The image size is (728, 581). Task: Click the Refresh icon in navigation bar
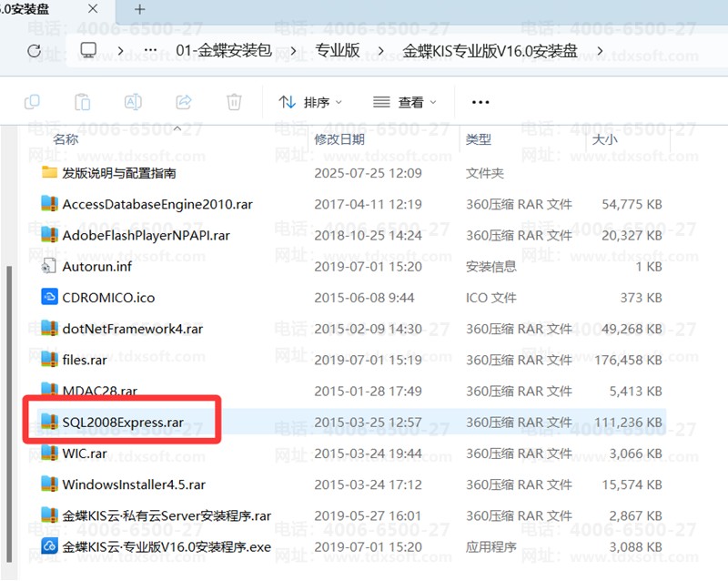click(35, 50)
